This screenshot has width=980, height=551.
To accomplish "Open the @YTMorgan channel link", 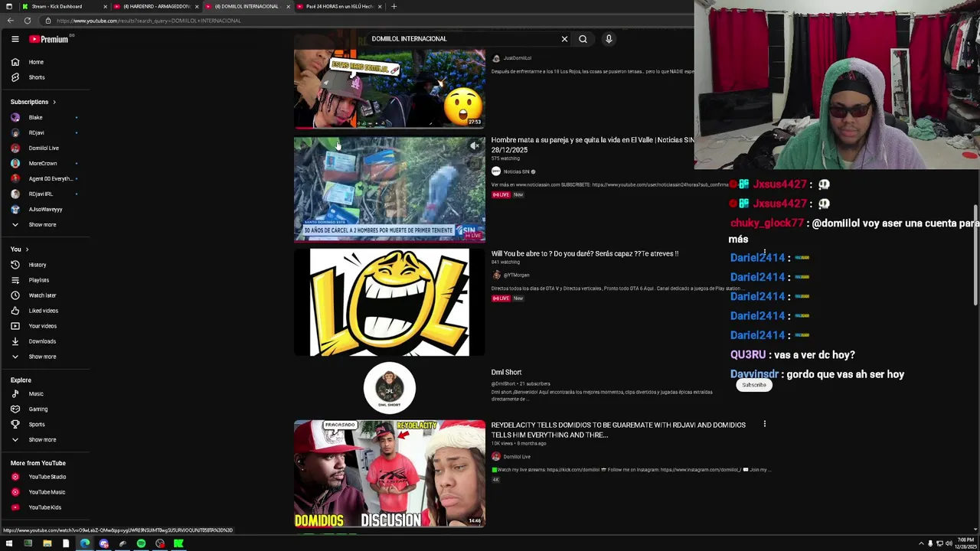I will [516, 275].
